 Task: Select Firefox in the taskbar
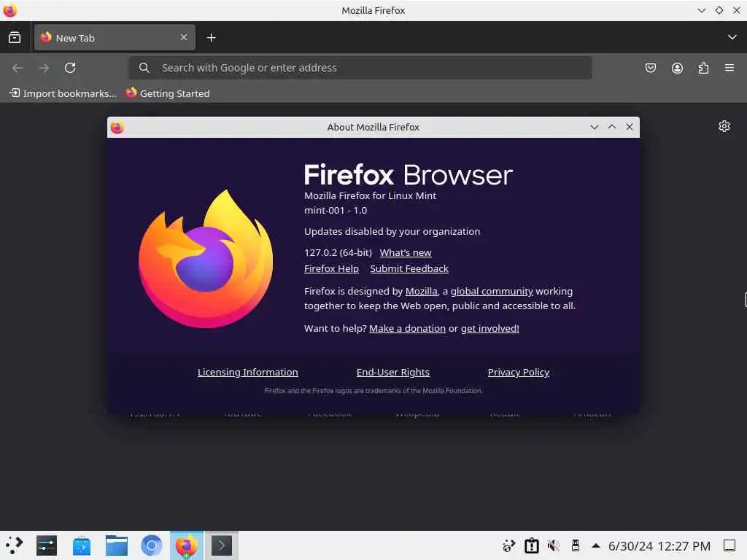coord(186,545)
